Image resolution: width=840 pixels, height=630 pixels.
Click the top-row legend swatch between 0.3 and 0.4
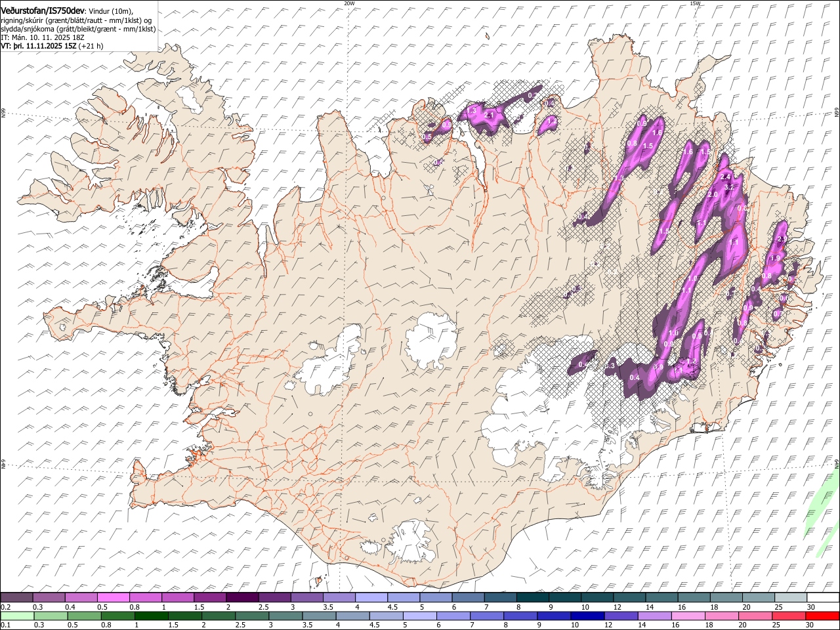click(49, 597)
